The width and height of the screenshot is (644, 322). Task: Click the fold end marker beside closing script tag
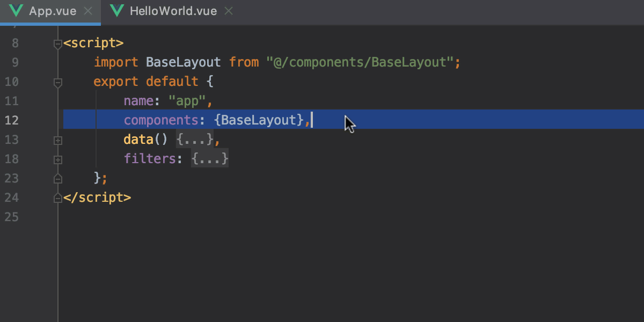click(57, 197)
